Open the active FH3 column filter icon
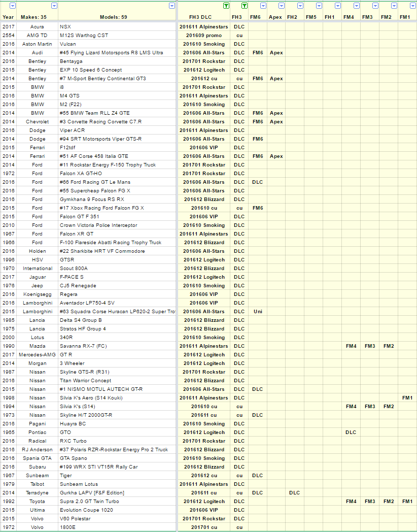The image size is (417, 532). 245,6
